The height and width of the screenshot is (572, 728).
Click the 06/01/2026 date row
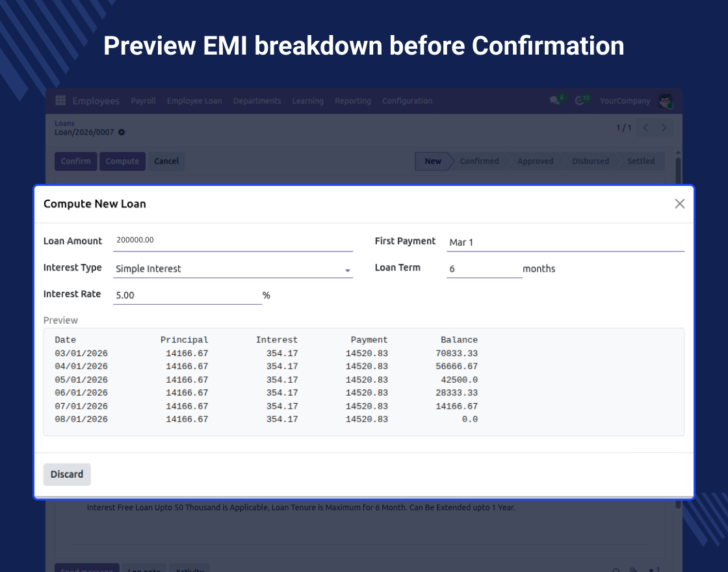(266, 393)
